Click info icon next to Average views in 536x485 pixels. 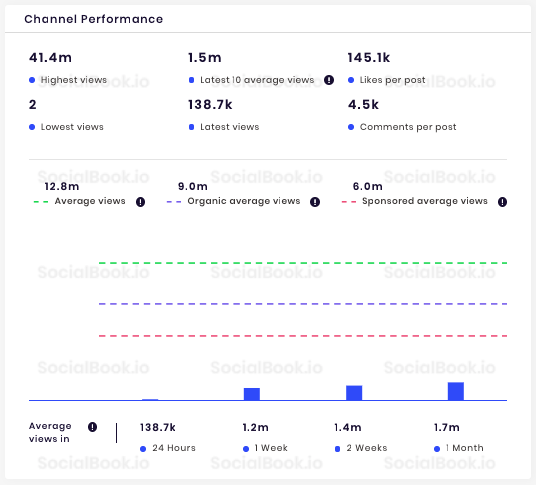click(92, 427)
